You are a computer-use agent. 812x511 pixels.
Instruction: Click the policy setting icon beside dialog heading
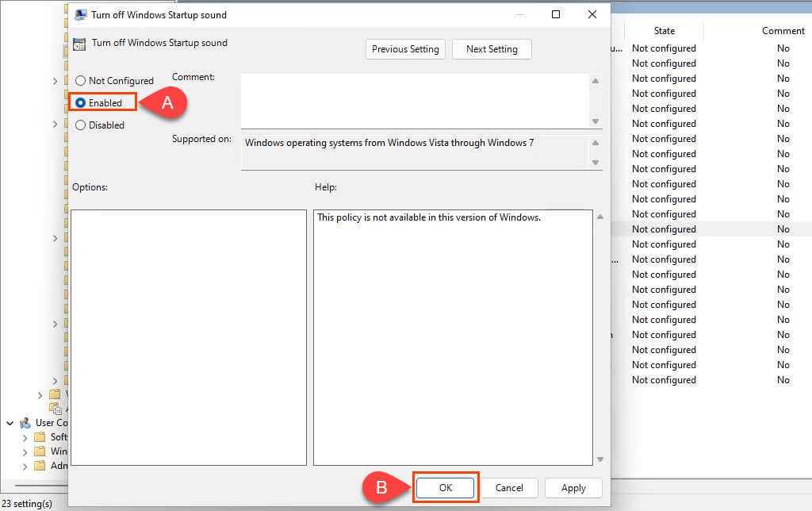[79, 44]
